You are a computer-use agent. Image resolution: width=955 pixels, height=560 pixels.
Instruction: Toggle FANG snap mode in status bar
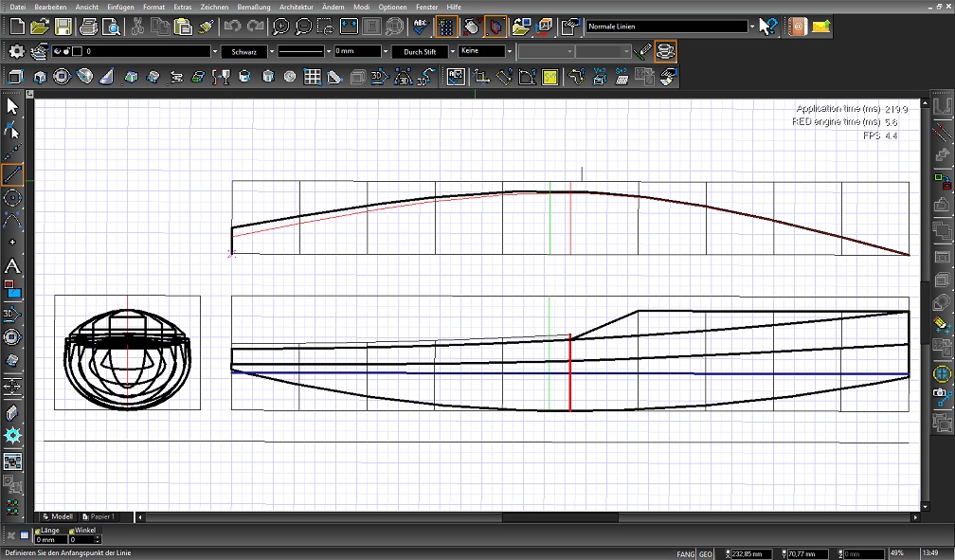685,553
